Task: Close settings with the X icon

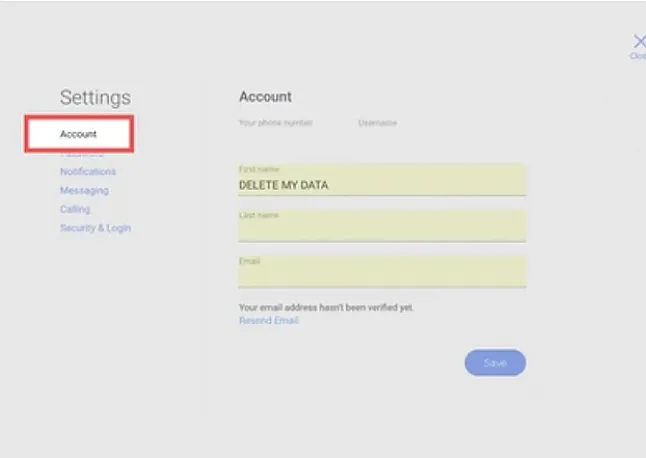Action: tap(640, 42)
